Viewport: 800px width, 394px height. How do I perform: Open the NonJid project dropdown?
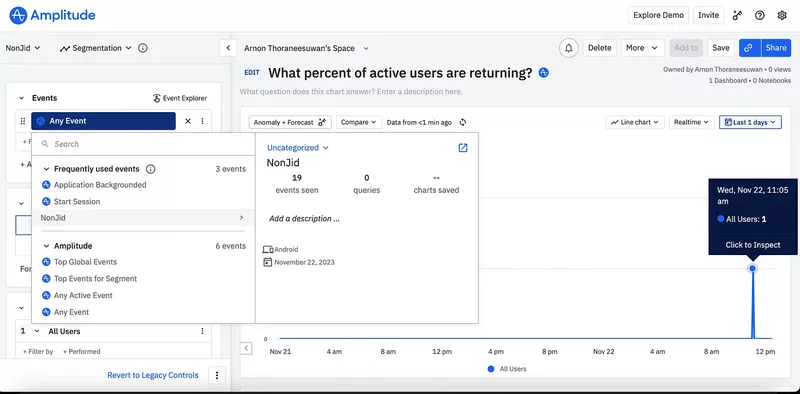tap(23, 48)
